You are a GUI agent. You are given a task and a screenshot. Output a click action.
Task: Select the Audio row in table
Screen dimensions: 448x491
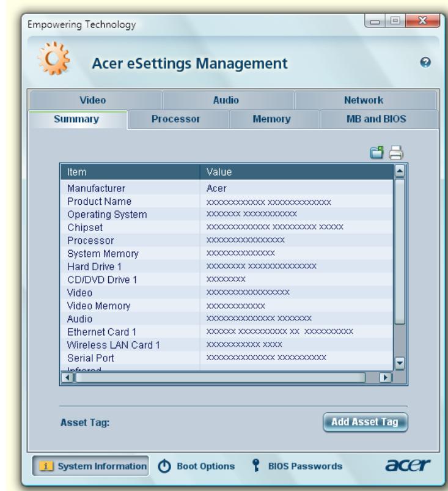[227, 319]
